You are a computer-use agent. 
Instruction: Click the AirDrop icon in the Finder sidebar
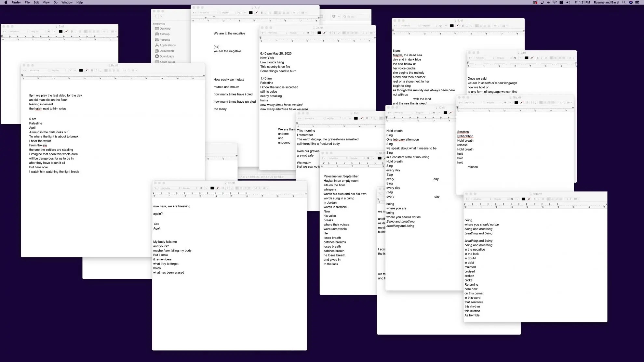[x=157, y=34]
